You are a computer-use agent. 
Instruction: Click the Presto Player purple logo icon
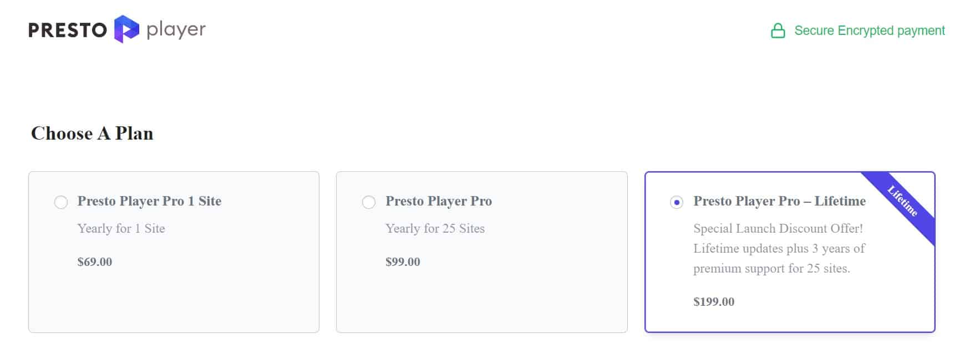point(126,29)
